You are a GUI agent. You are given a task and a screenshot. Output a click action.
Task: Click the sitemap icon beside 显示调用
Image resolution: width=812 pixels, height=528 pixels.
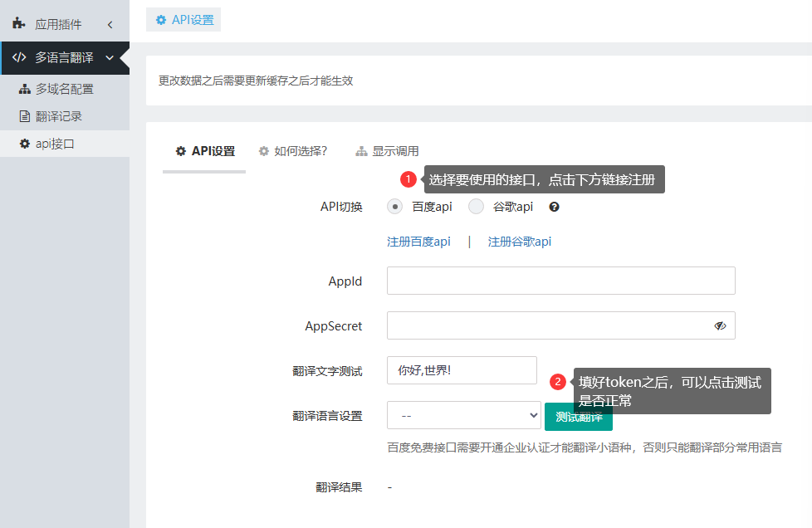click(361, 151)
